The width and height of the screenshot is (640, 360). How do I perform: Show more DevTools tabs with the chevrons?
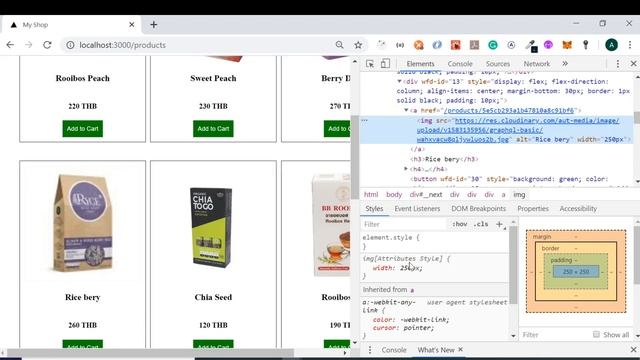[x=565, y=64]
